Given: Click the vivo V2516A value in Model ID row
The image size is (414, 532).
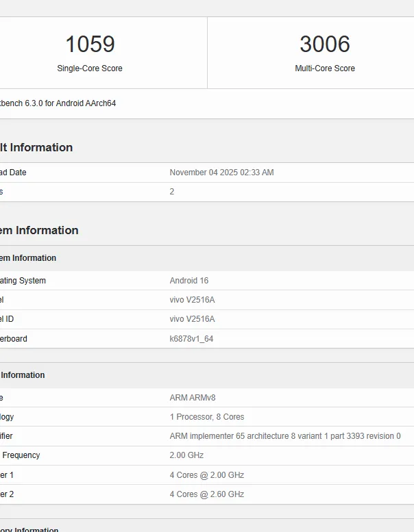Looking at the screenshot, I should 192,319.
